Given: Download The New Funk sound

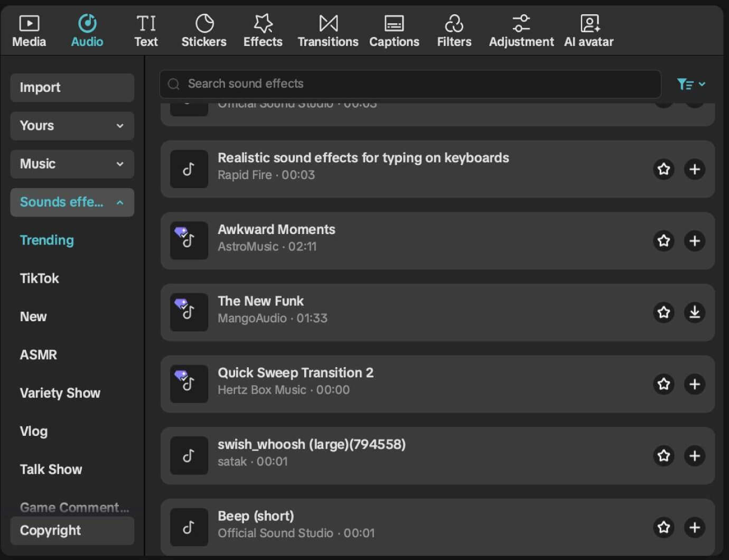Looking at the screenshot, I should tap(695, 312).
